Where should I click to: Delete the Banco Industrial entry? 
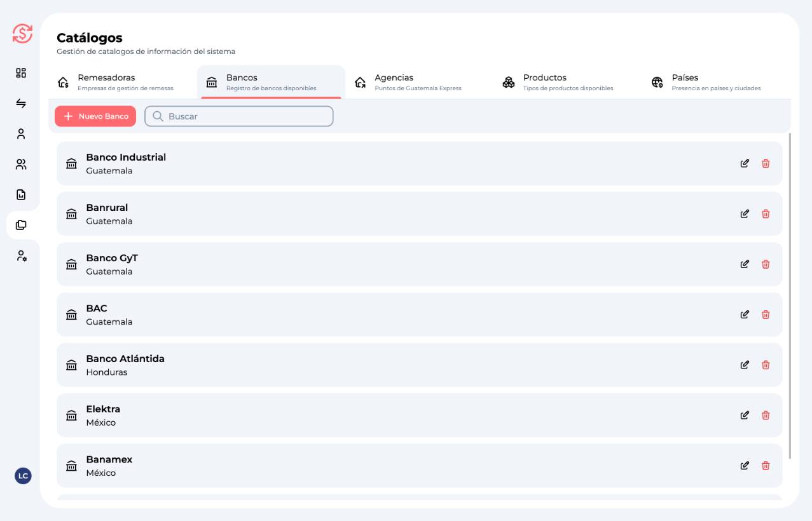pyautogui.click(x=766, y=163)
